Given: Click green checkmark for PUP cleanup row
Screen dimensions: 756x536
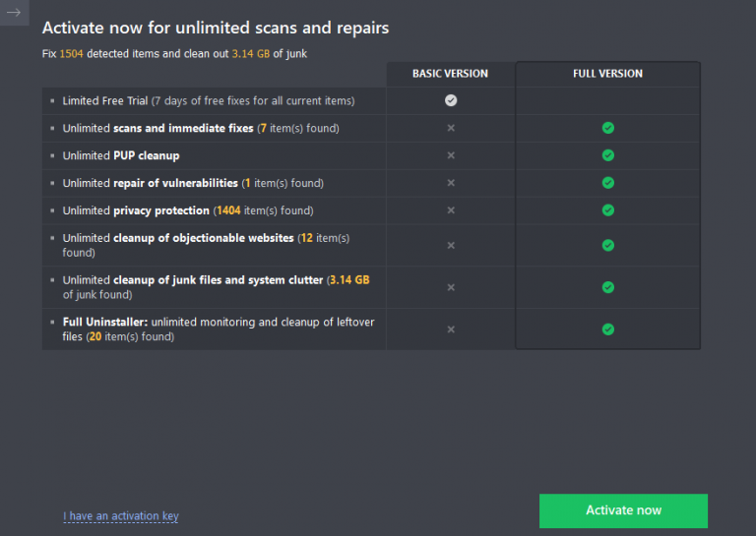Looking at the screenshot, I should click(608, 155).
